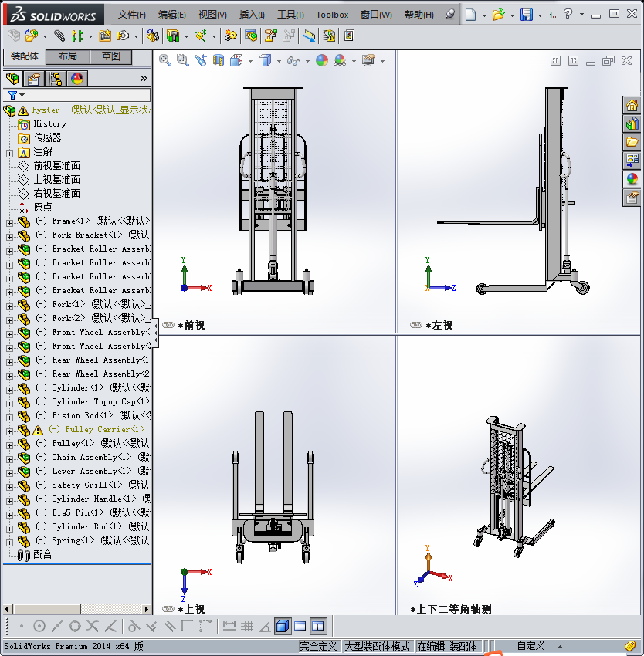
Task: Toggle the link views icon for 左视
Action: (x=416, y=325)
